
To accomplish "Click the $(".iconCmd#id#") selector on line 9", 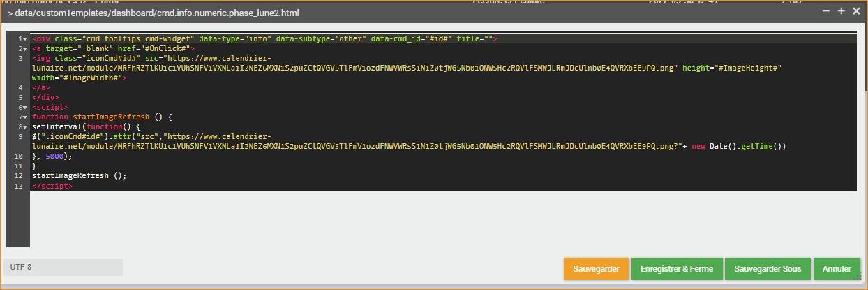I will 73,137.
